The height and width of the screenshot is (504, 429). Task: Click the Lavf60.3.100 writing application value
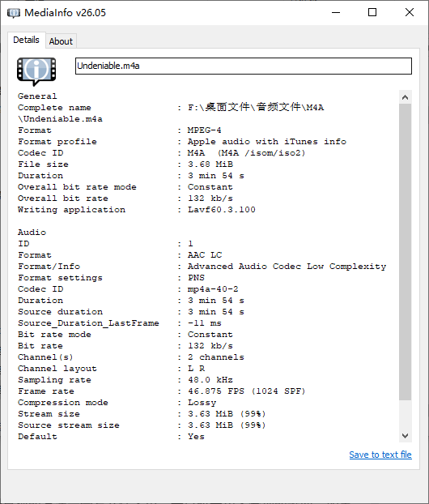[x=222, y=210]
